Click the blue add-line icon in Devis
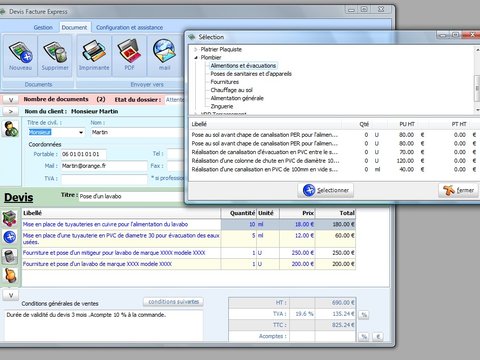480x360 pixels. coord(10,237)
